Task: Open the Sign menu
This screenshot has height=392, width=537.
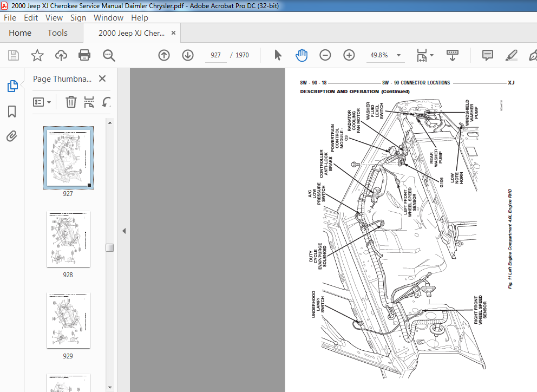Action: click(78, 18)
